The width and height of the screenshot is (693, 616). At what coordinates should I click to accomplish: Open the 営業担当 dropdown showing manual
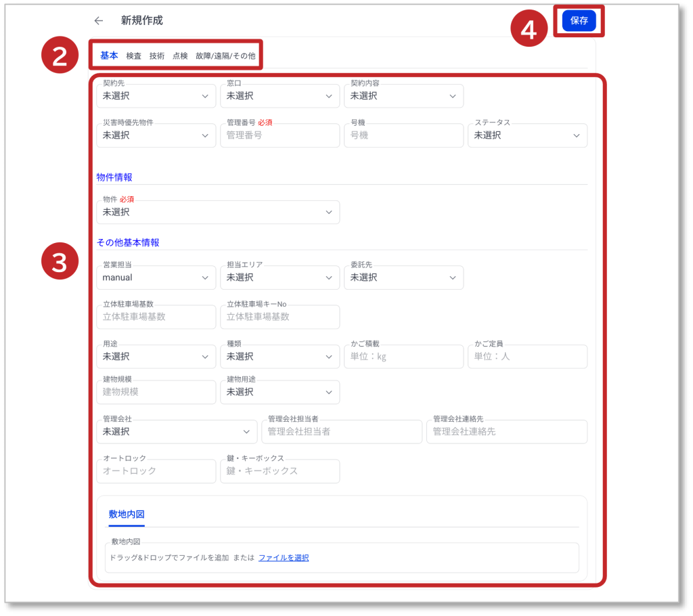pyautogui.click(x=156, y=278)
